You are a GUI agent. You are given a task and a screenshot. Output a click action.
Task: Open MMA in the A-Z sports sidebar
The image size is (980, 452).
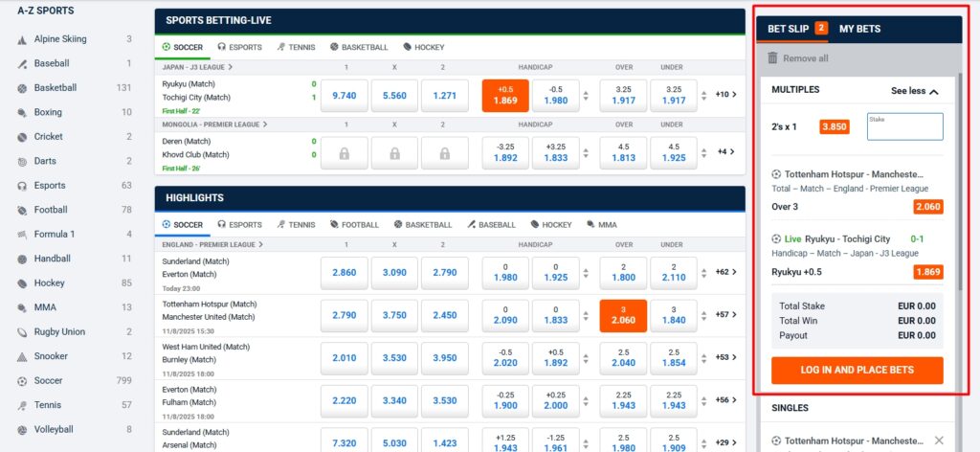tap(75, 307)
